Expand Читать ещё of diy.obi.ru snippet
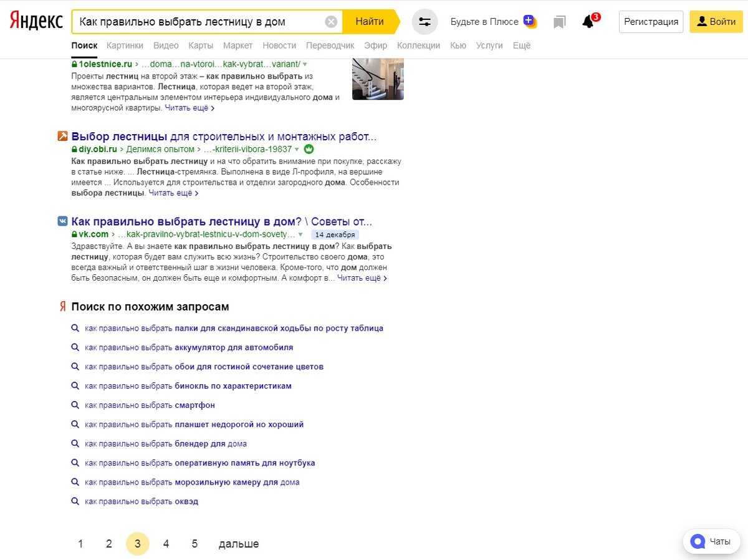This screenshot has height=560, width=748. click(173, 193)
